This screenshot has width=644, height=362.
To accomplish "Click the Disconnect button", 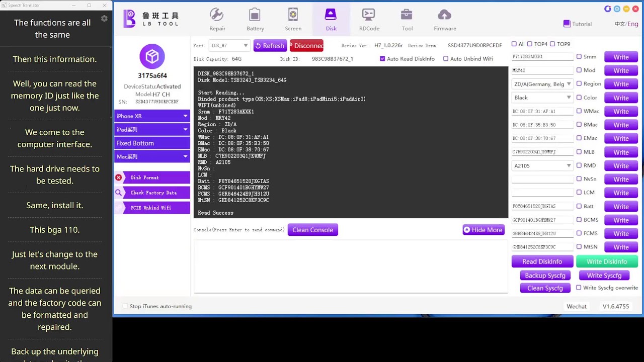I will 306,45.
